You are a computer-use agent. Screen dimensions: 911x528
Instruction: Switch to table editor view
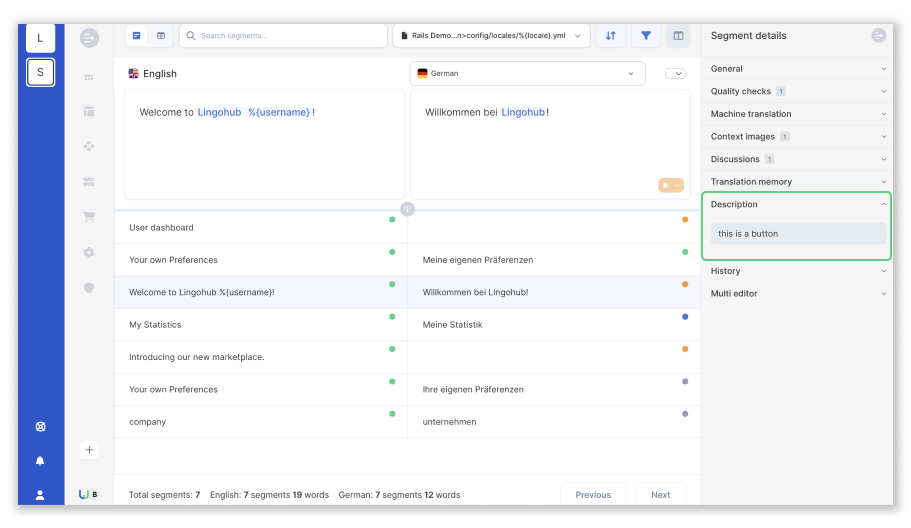click(161, 36)
